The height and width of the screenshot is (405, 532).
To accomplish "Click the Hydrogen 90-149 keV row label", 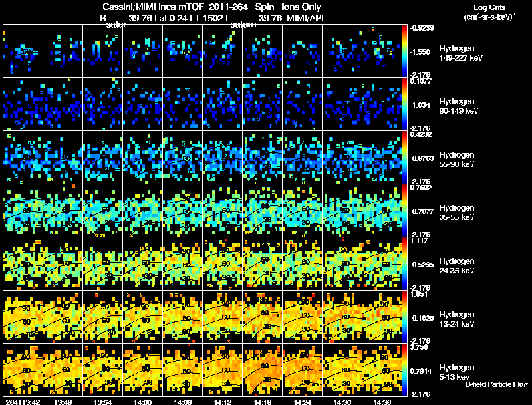I will pyautogui.click(x=458, y=105).
